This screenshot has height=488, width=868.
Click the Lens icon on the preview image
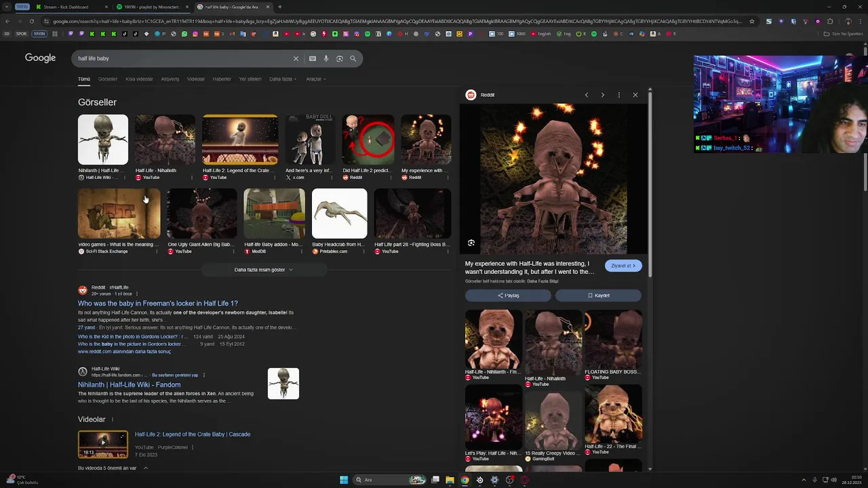471,243
